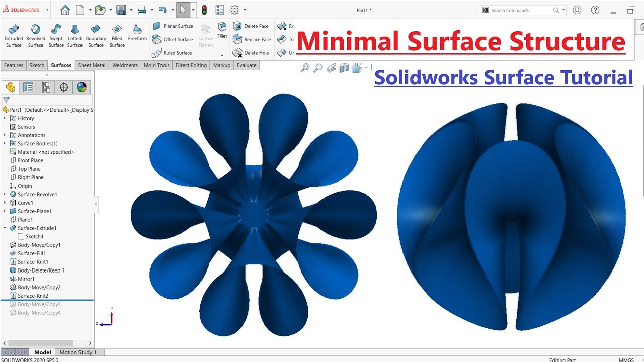Select the Swept Surface tool

[x=56, y=36]
